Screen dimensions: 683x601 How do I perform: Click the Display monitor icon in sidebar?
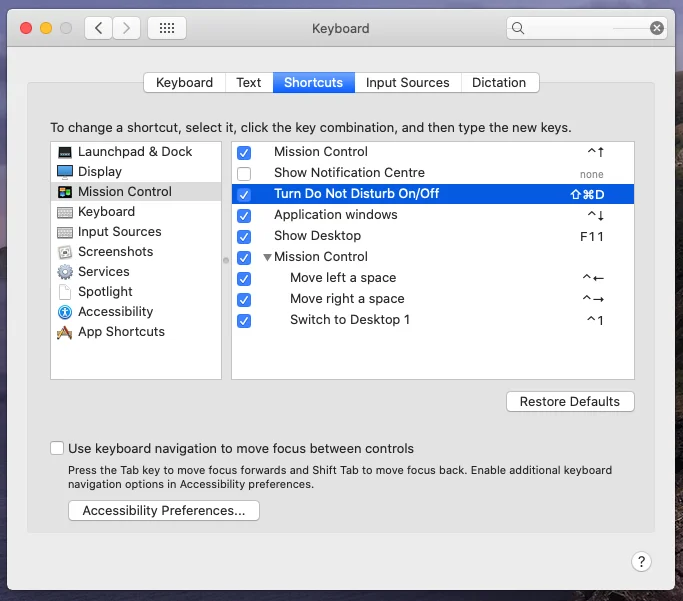pyautogui.click(x=65, y=172)
